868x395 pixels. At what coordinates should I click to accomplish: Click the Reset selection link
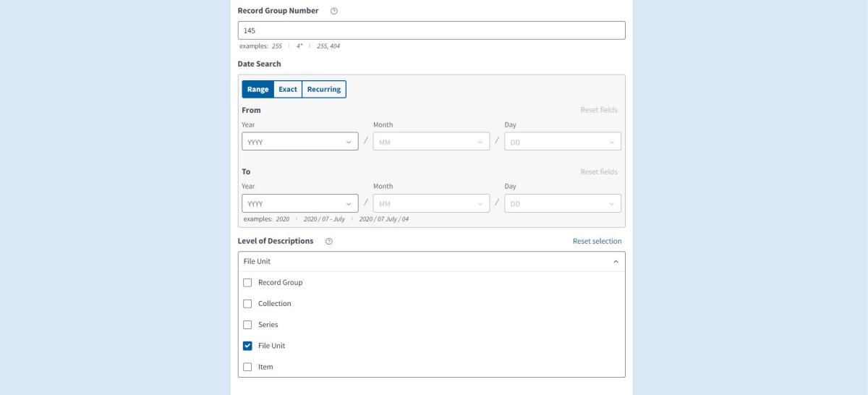(x=597, y=242)
